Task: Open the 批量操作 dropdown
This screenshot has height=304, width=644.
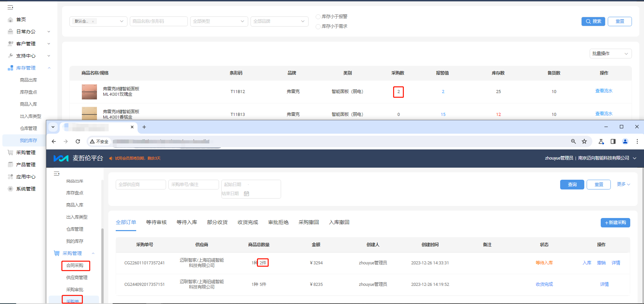Action: tap(610, 53)
